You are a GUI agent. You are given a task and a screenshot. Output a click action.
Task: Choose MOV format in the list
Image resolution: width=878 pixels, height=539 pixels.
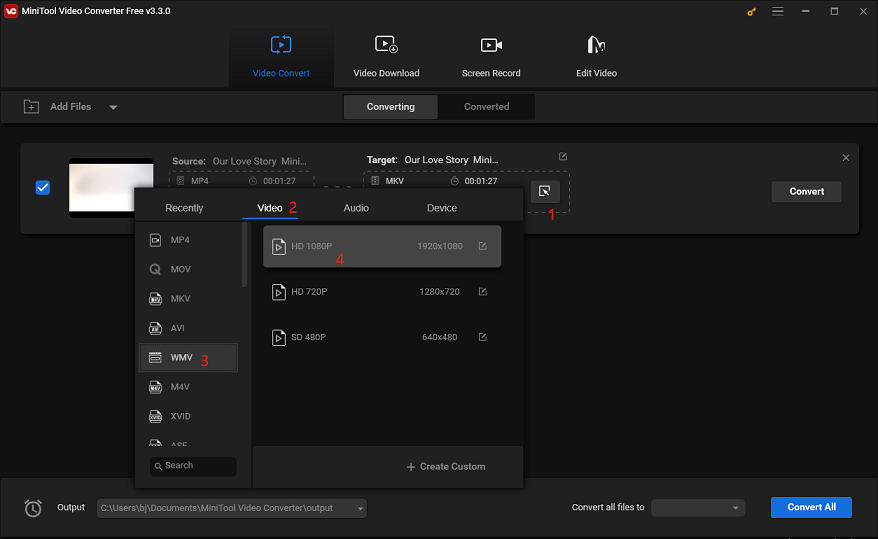(x=189, y=269)
